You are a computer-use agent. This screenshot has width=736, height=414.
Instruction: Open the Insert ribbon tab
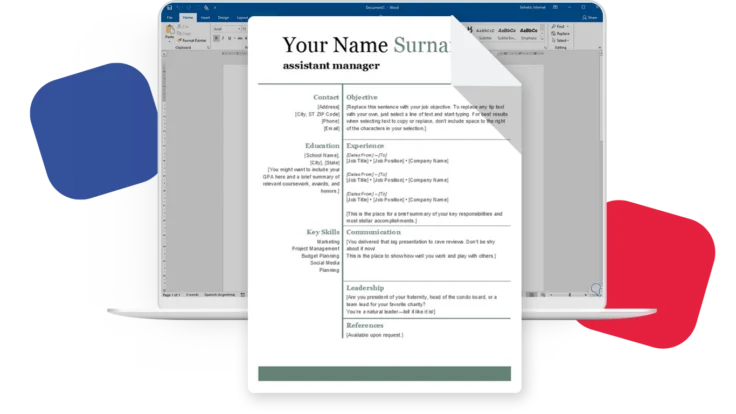click(x=206, y=18)
